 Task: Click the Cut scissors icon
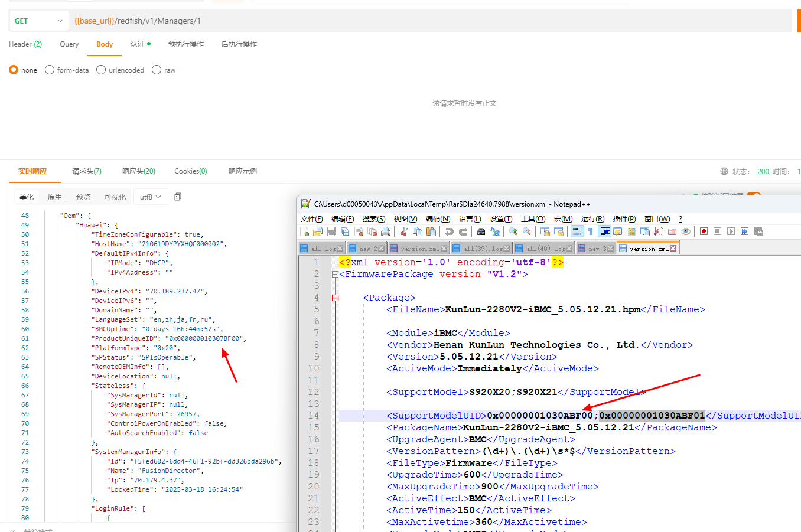click(x=404, y=231)
